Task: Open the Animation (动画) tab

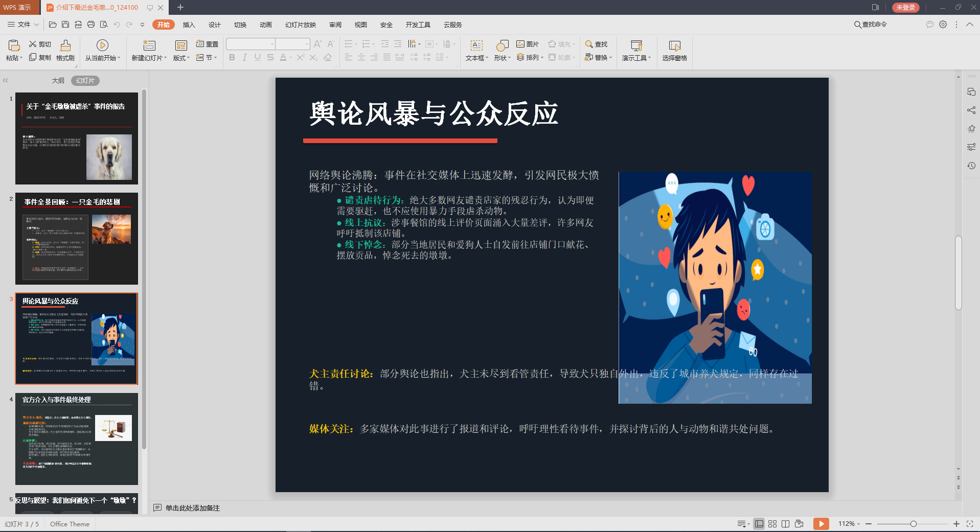Action: point(266,25)
